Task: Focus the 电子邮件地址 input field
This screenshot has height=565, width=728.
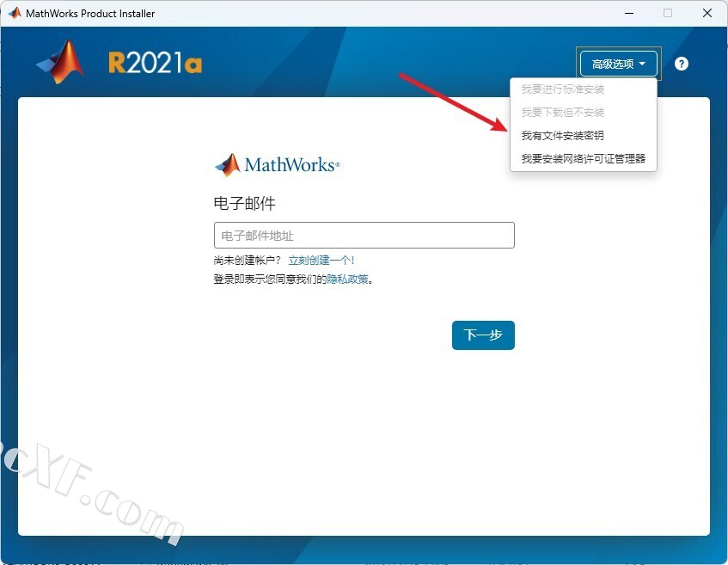Action: [364, 235]
